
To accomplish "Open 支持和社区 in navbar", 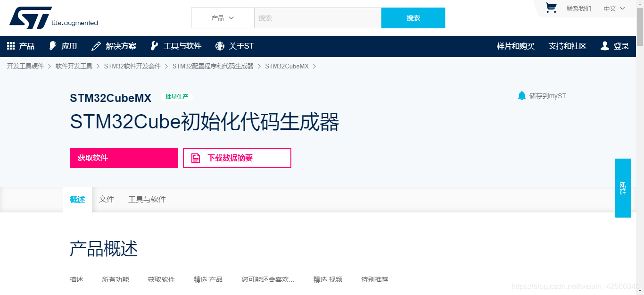I will (568, 46).
